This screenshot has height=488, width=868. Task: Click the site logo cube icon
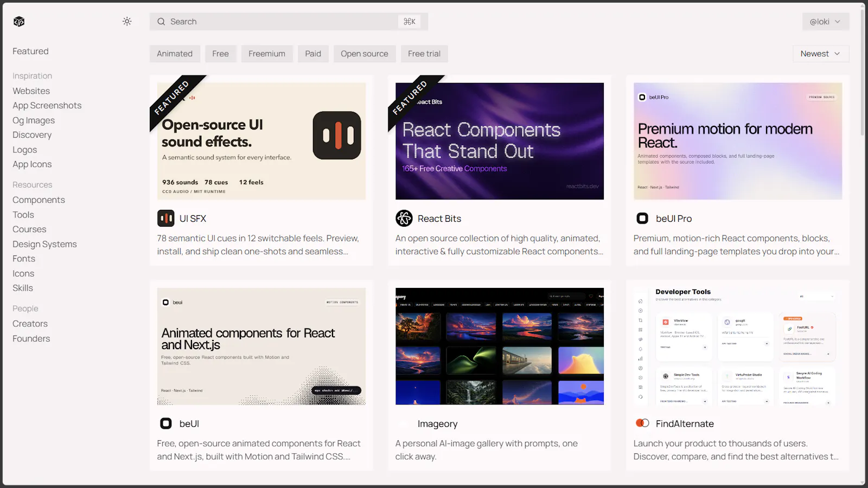pyautogui.click(x=19, y=22)
